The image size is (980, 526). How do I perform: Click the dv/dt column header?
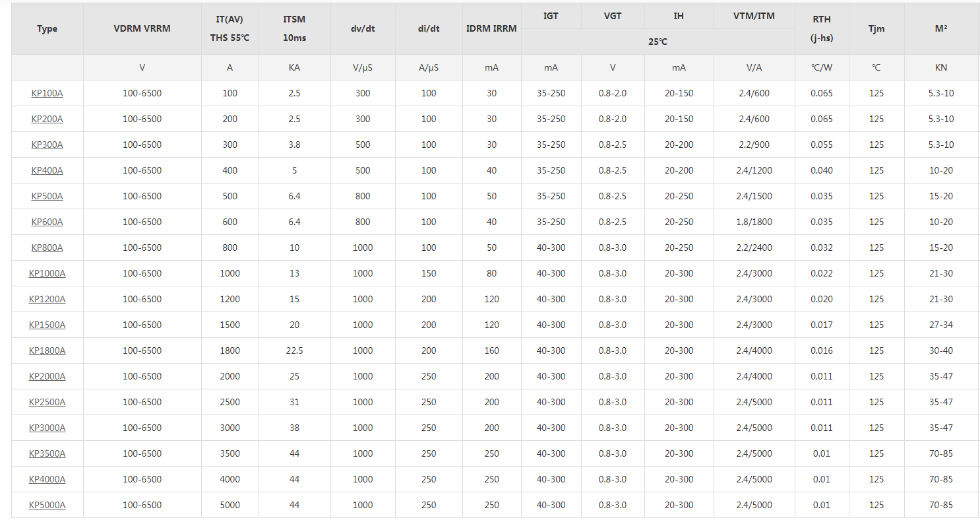363,29
